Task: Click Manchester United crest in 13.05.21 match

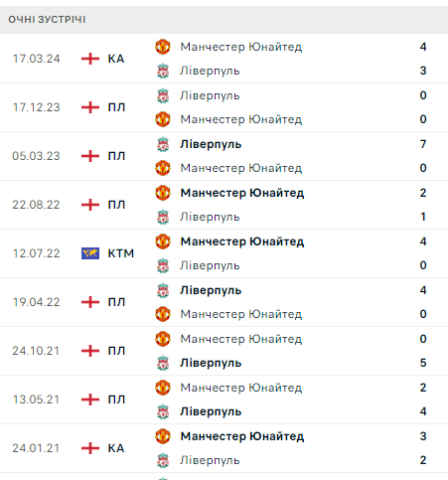Action: [x=163, y=388]
